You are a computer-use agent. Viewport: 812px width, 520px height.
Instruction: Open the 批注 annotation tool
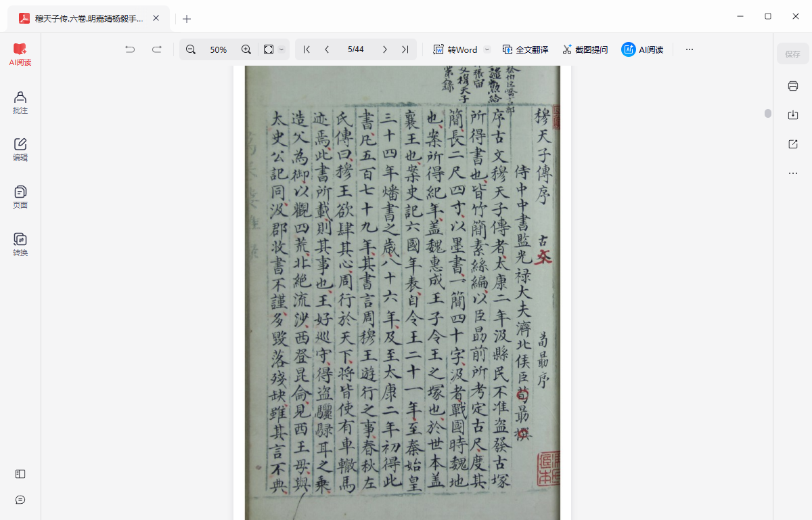coord(20,102)
